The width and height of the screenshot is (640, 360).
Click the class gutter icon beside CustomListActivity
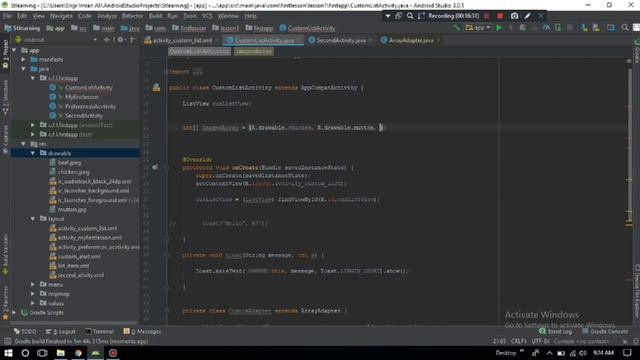(156, 87)
